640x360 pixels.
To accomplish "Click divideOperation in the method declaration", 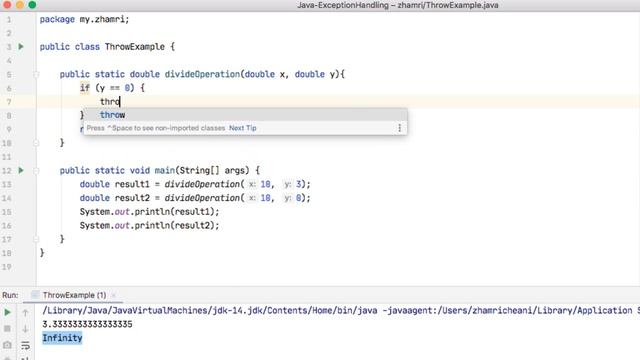I will pos(202,74).
